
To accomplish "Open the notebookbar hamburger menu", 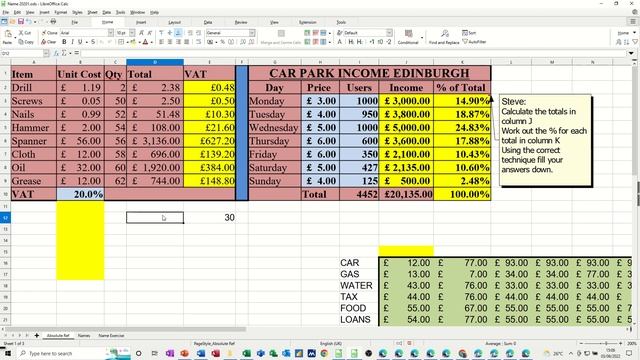I will pos(633,22).
